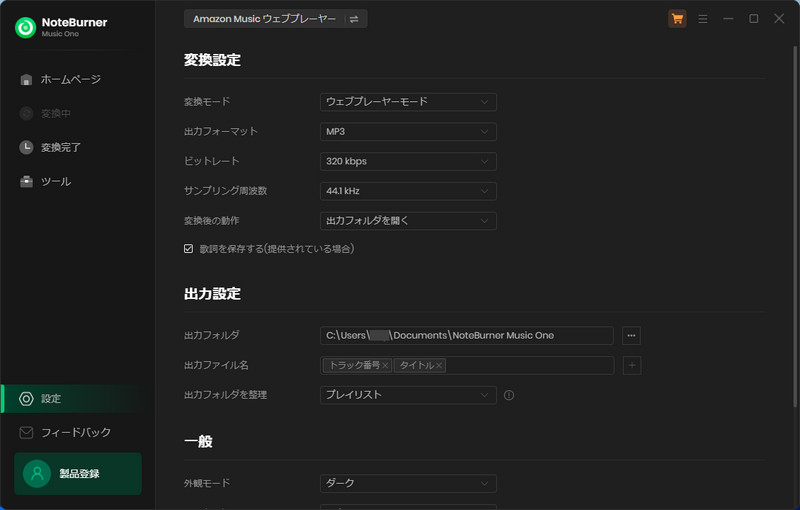
Task: Click the 変換完了 clock icon
Action: click(x=26, y=147)
